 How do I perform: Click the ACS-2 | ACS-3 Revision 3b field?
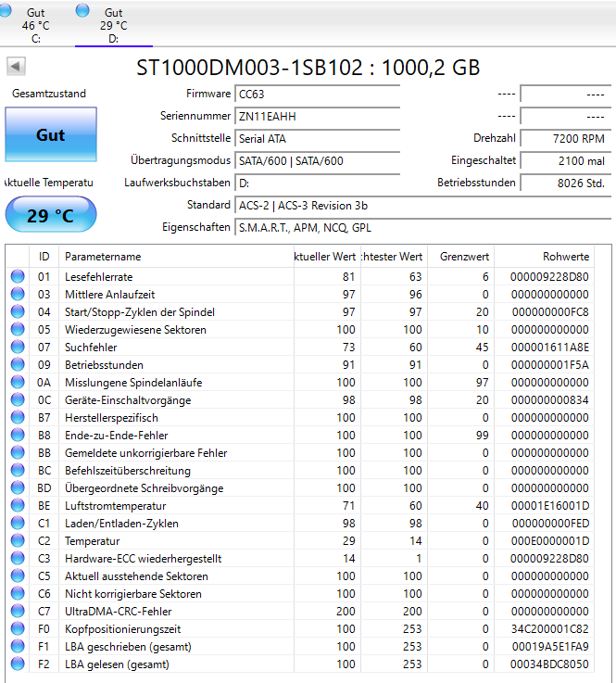pos(422,205)
